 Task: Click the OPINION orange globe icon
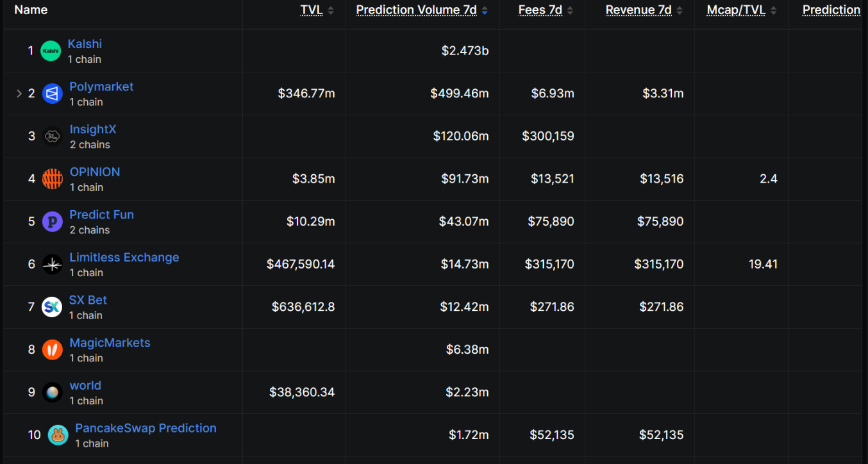[x=53, y=179]
